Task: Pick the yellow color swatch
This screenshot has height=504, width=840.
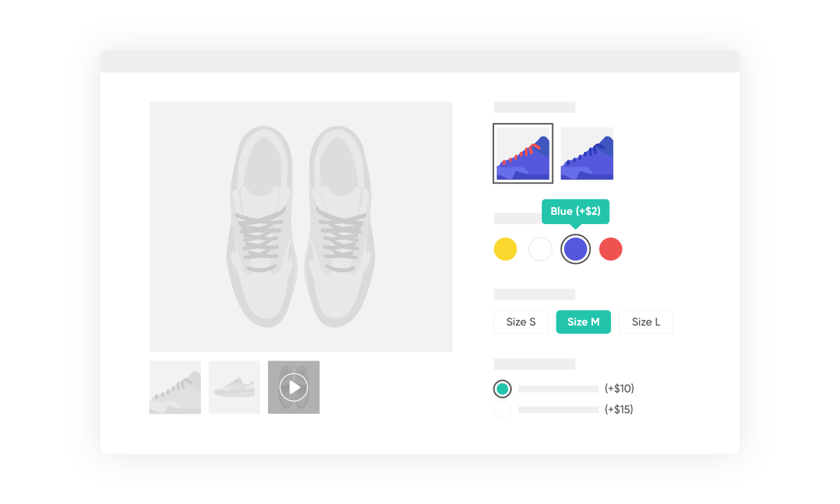Action: click(x=505, y=248)
